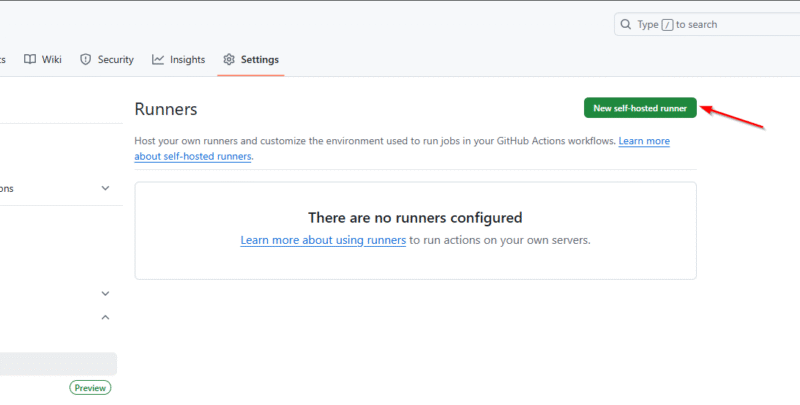Click the New self-hosted runner button

[640, 108]
